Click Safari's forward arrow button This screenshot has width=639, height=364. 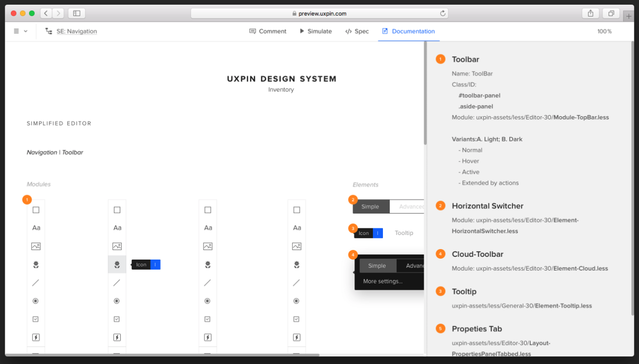point(58,13)
